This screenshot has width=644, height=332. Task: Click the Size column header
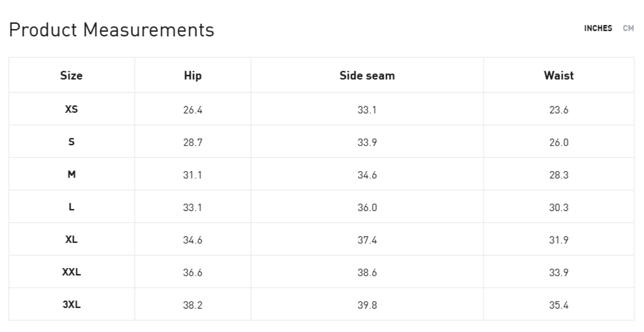pyautogui.click(x=71, y=76)
